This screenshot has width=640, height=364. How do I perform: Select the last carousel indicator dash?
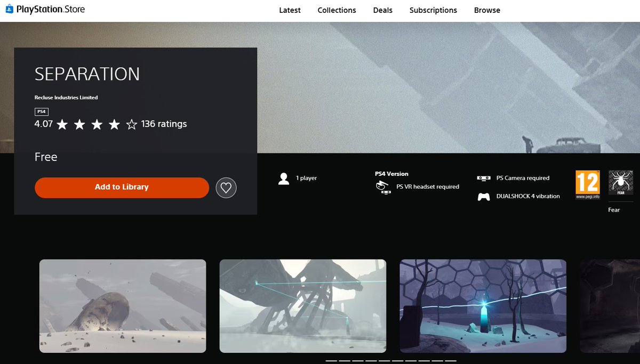pyautogui.click(x=451, y=361)
